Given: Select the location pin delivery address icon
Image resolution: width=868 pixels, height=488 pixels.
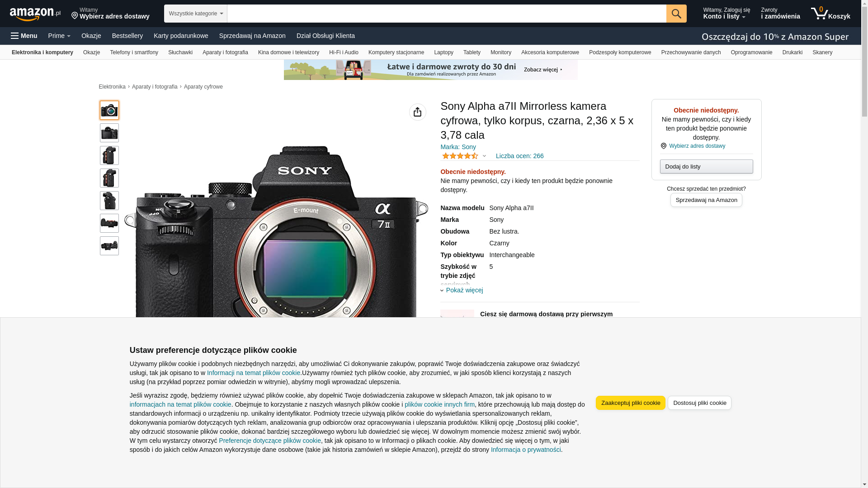Looking at the screenshot, I should pyautogui.click(x=663, y=146).
